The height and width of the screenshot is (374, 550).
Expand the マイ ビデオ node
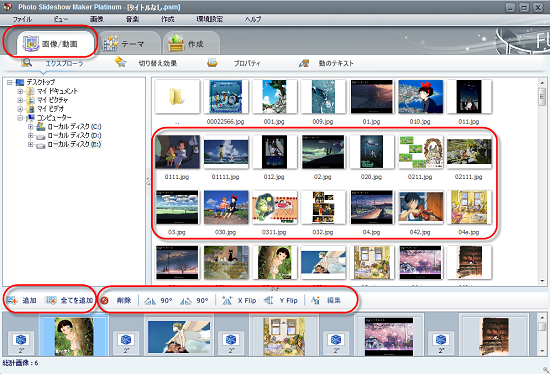(20, 109)
